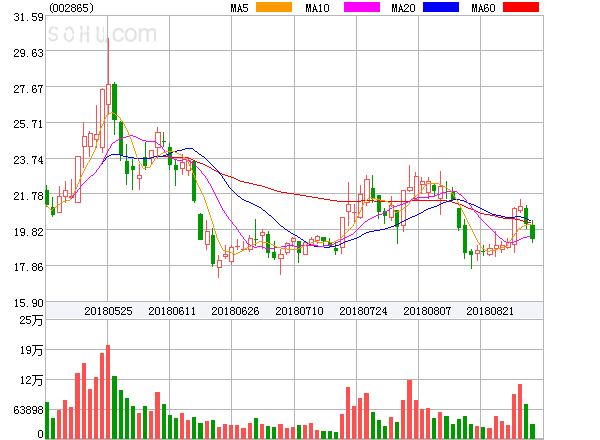Click the 20180821 date marker

pyautogui.click(x=490, y=311)
